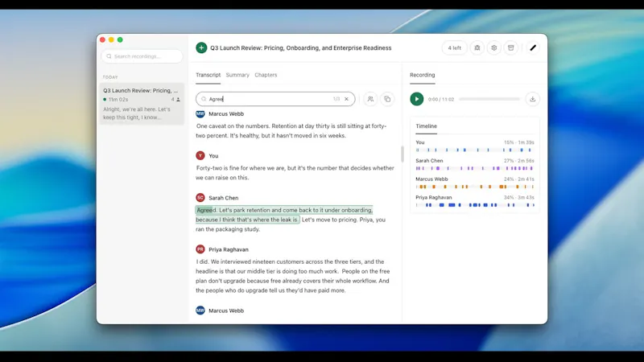
Task: Click the speaker name 'Sarah Chen' in transcript
Action: click(x=224, y=198)
